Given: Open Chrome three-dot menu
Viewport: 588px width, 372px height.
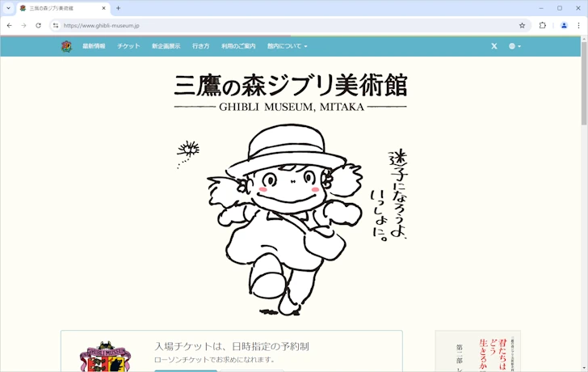Looking at the screenshot, I should pyautogui.click(x=578, y=26).
